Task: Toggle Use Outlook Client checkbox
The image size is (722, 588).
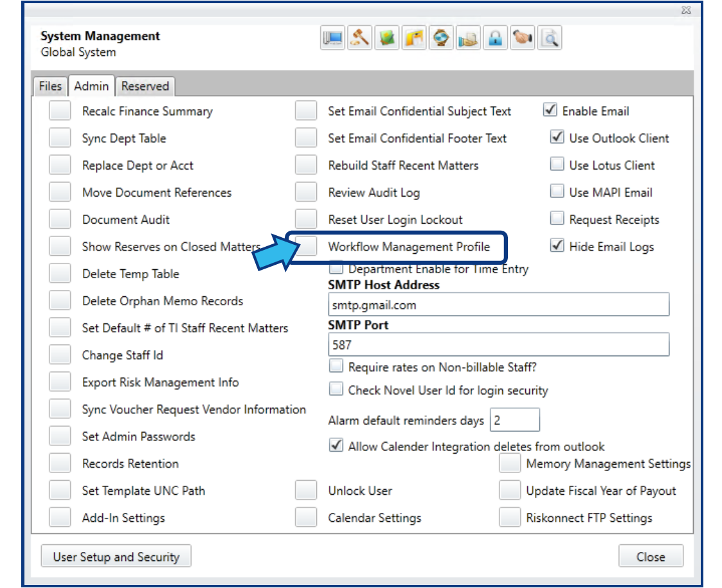Action: point(557,137)
